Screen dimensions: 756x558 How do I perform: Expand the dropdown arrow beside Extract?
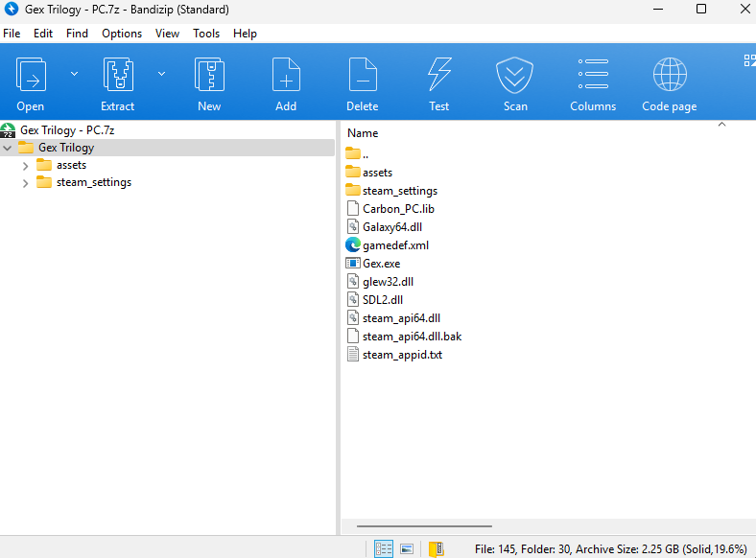[x=161, y=74]
